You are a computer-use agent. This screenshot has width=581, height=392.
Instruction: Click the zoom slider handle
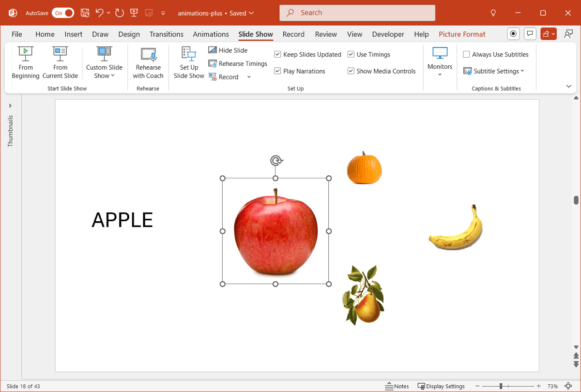[x=501, y=386]
